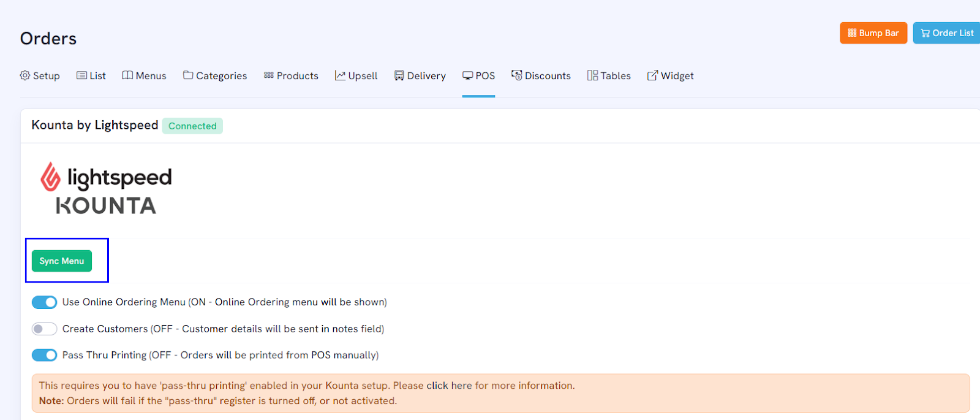Click the 'Create Customers' label text
Viewport: 980px width, 420px height.
[223, 329]
